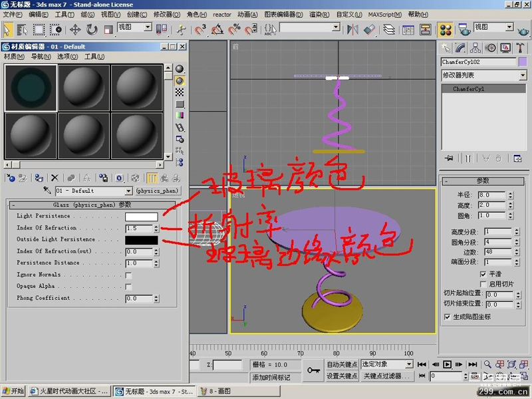The height and width of the screenshot is (399, 532).
Task: Open the 渲染(R) menu
Action: [x=319, y=15]
